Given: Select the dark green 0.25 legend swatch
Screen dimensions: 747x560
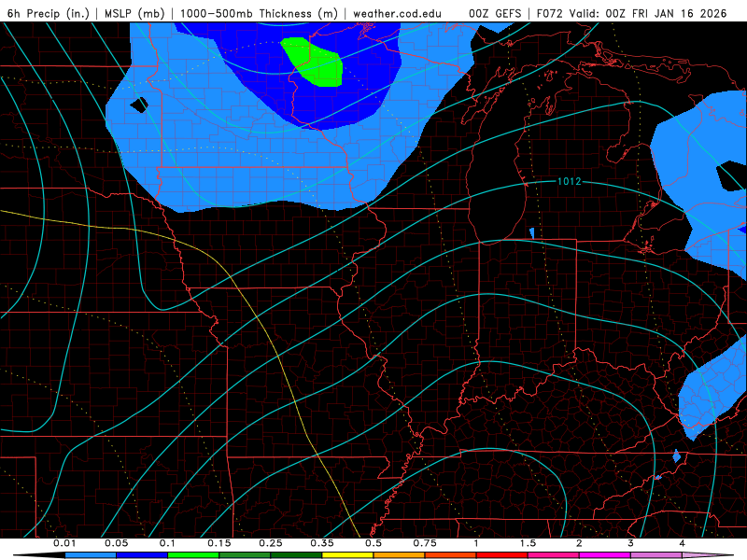Looking at the screenshot, I should coord(296,555).
